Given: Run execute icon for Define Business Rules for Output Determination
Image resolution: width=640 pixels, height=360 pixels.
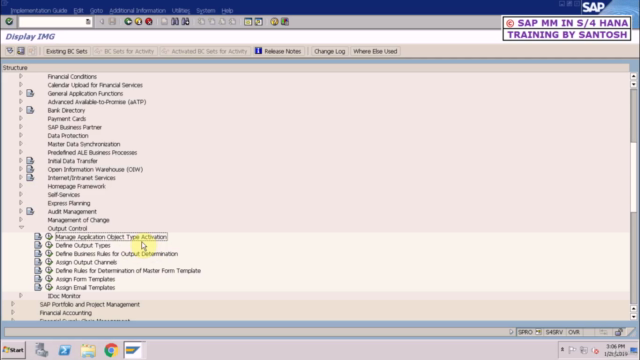Looking at the screenshot, I should 49,253.
